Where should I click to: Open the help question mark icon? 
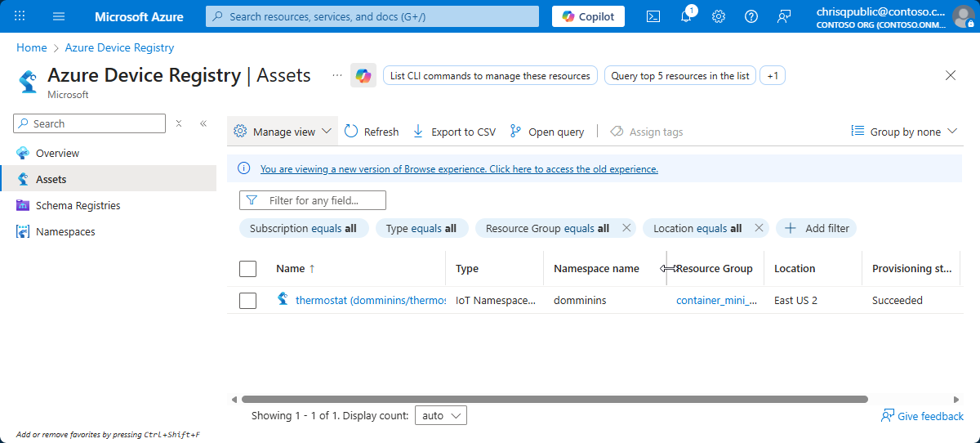coord(751,16)
